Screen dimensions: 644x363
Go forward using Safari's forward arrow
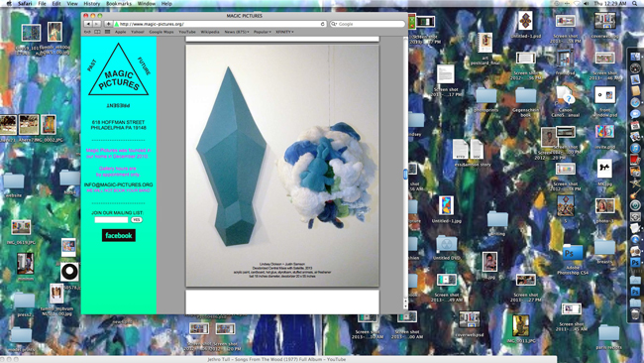point(96,24)
